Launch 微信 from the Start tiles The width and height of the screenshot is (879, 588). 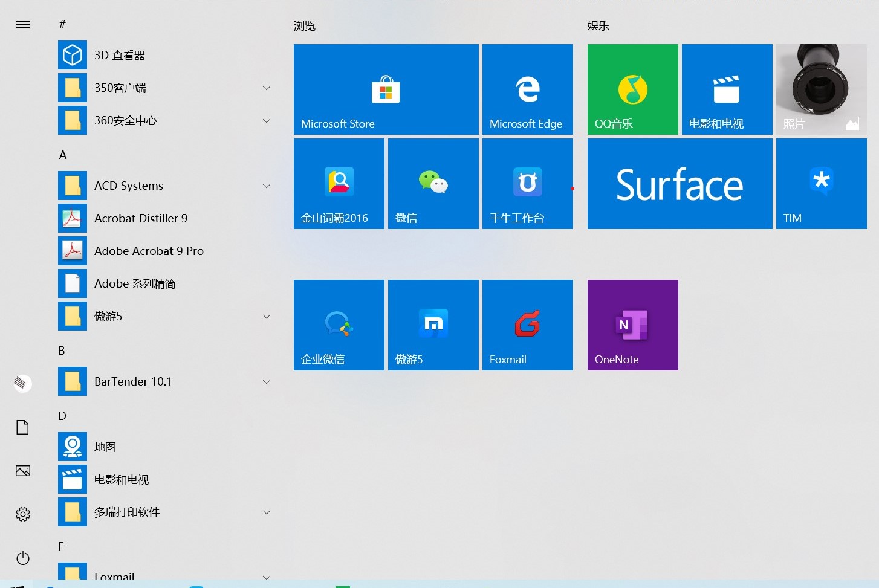tap(433, 183)
